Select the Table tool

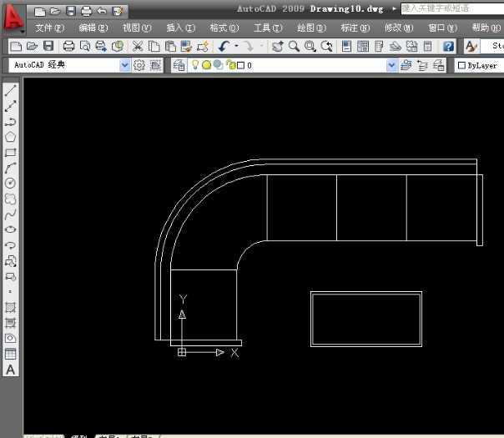10,354
